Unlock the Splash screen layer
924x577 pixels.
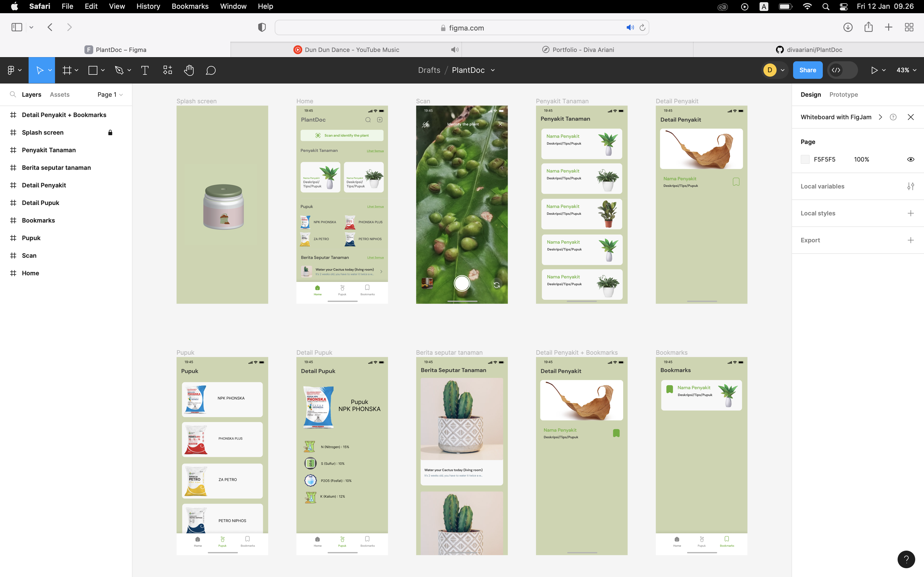(x=110, y=132)
